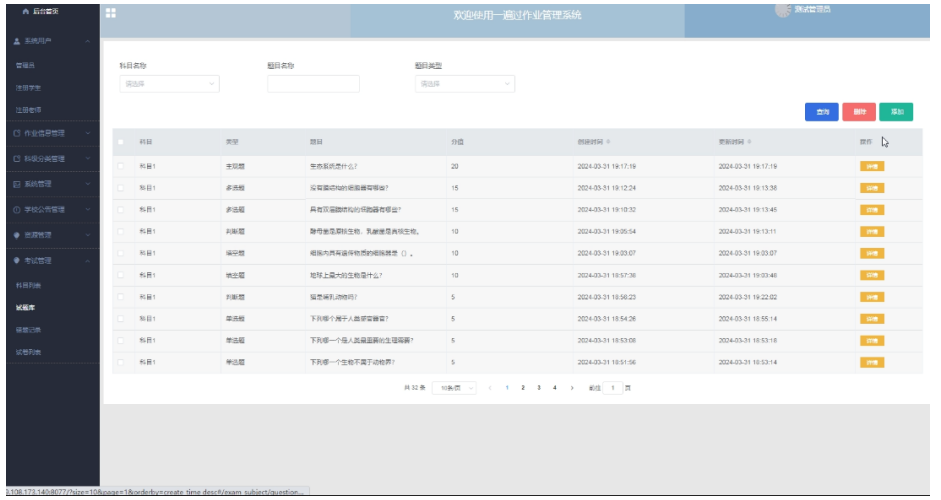This screenshot has height=500, width=941.
Task: Click the home icon beside 后台首页
Action: [x=25, y=11]
